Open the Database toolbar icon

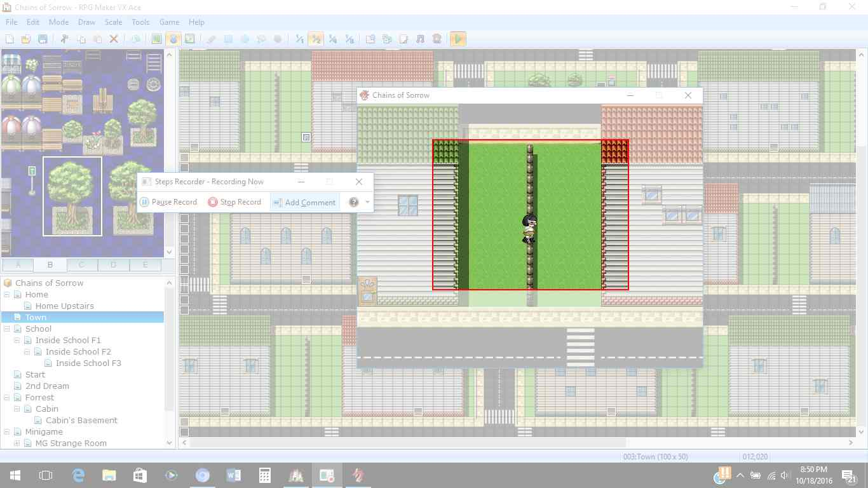coord(370,39)
